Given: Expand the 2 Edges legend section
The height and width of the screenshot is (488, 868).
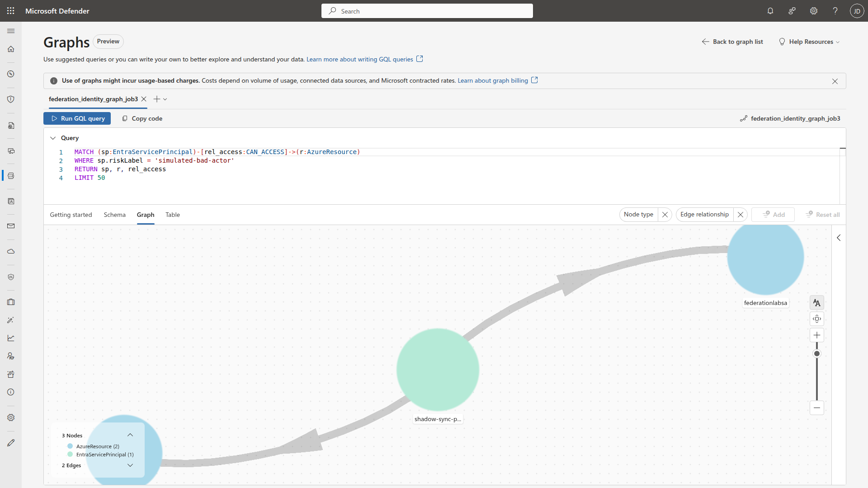Looking at the screenshot, I should click(x=130, y=465).
